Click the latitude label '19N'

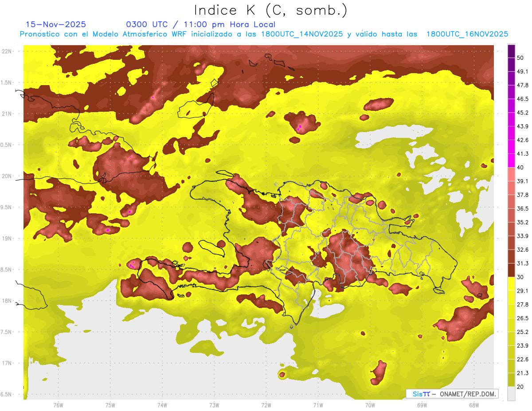click(x=7, y=238)
